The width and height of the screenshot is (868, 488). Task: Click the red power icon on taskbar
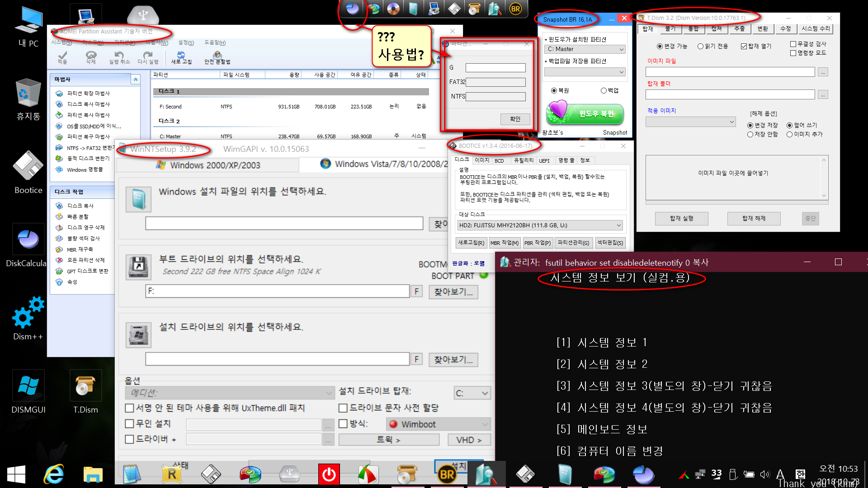[329, 474]
